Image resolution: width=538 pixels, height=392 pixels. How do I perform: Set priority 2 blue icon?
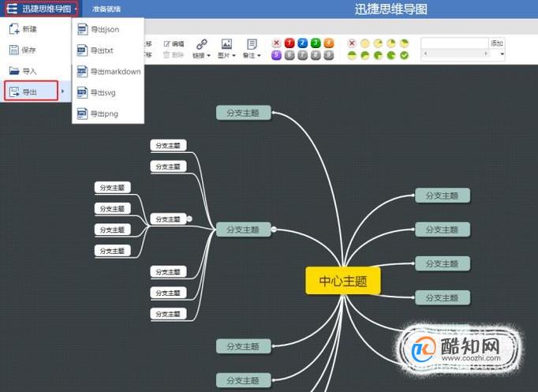pyautogui.click(x=303, y=43)
